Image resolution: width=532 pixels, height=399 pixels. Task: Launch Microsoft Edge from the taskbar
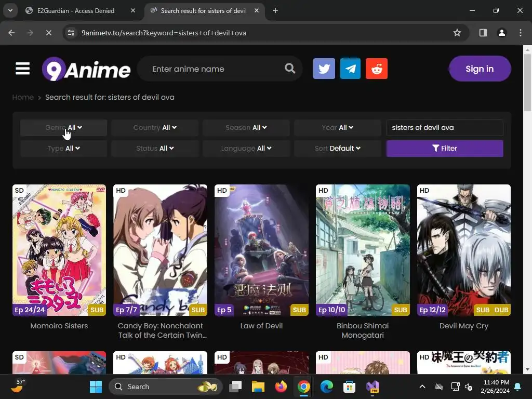point(326,387)
